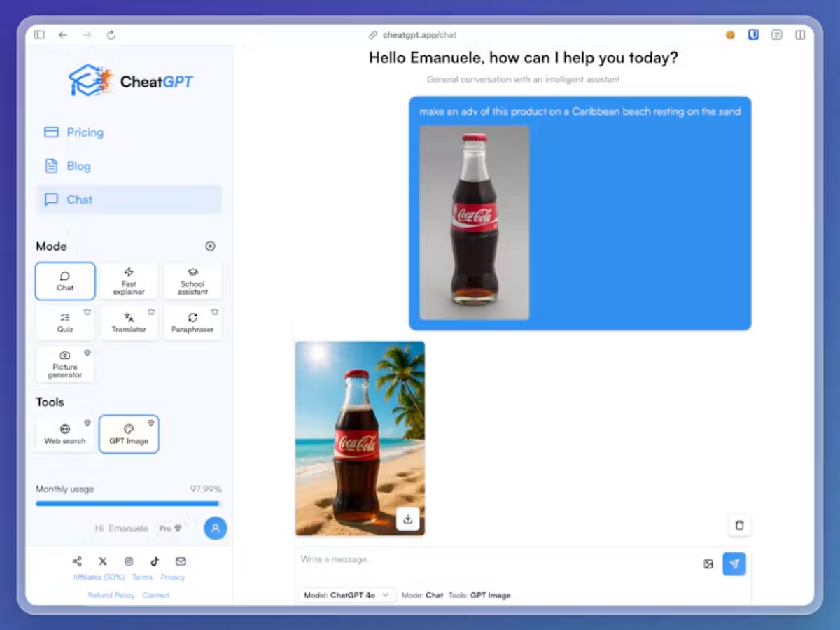Toggle the GPT Image tool
Image resolution: width=840 pixels, height=630 pixels.
pyautogui.click(x=129, y=434)
